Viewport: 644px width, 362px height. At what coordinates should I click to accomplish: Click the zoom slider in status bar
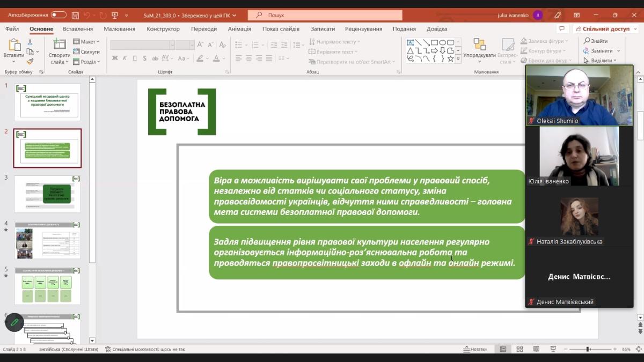click(588, 349)
